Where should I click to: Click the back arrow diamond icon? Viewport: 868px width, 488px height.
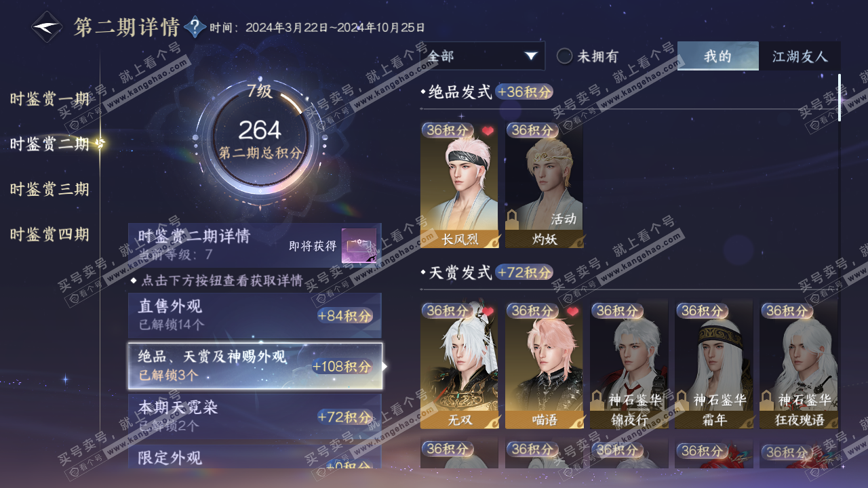coord(47,28)
